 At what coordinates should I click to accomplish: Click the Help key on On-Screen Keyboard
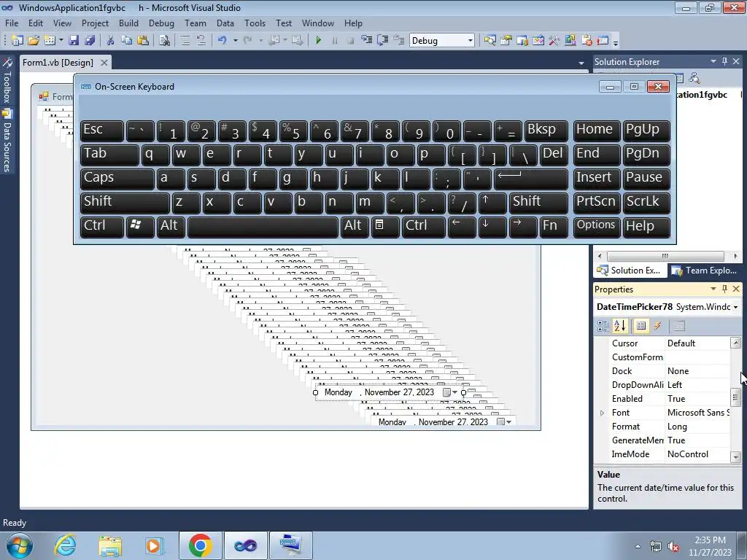click(646, 226)
